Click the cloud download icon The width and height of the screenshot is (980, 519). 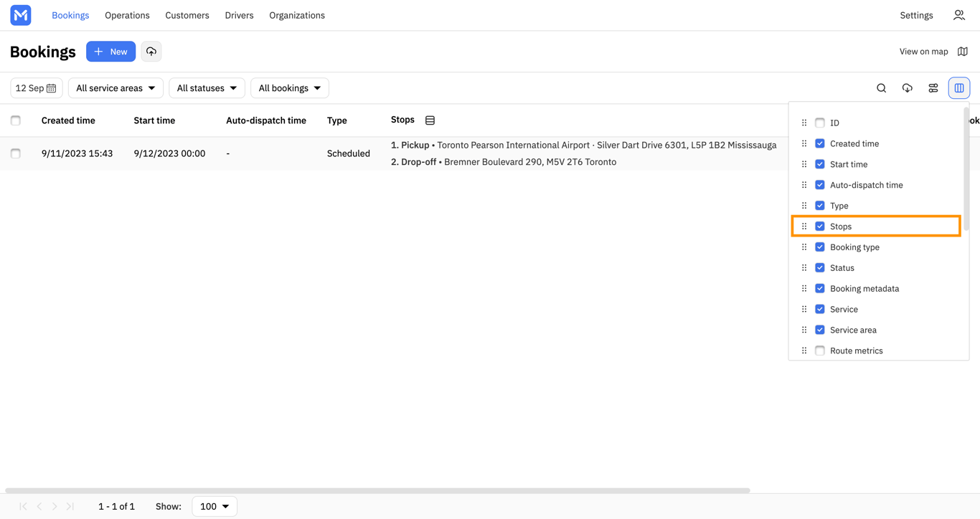pos(908,88)
